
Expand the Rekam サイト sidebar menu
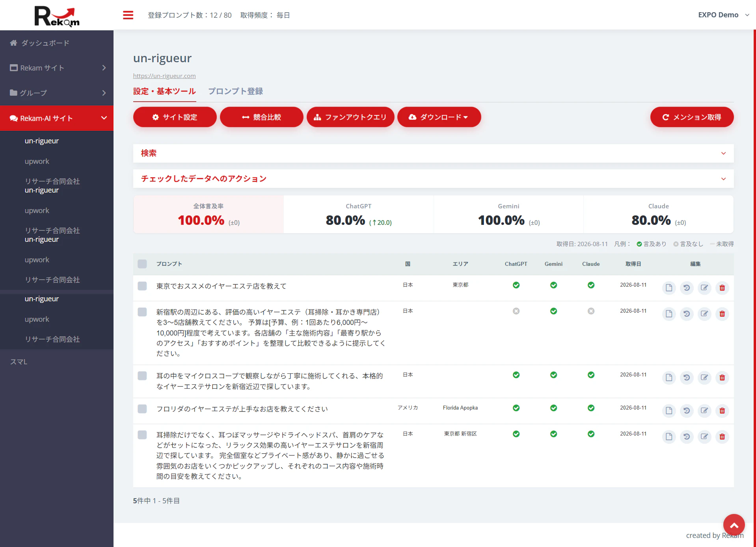[x=57, y=68]
